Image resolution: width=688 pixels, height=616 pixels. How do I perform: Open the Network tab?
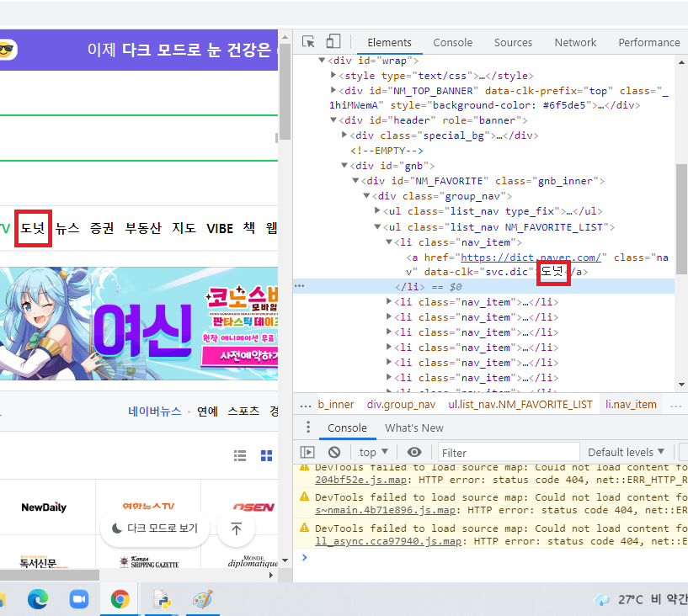[575, 43]
